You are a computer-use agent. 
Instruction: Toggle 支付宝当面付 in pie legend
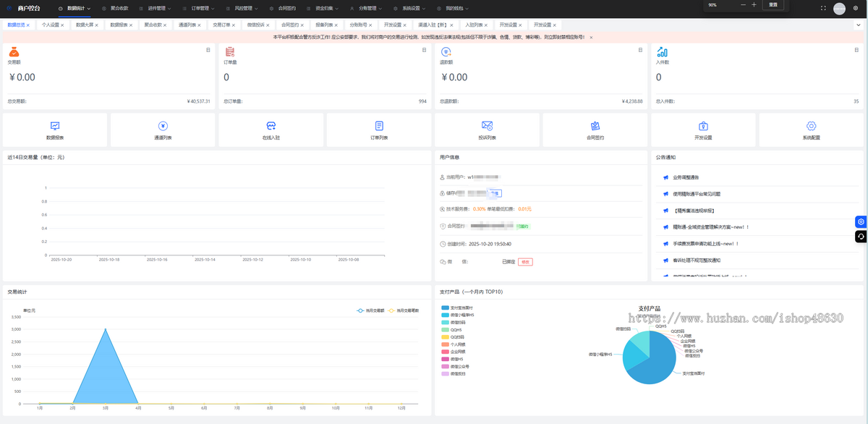[457, 308]
